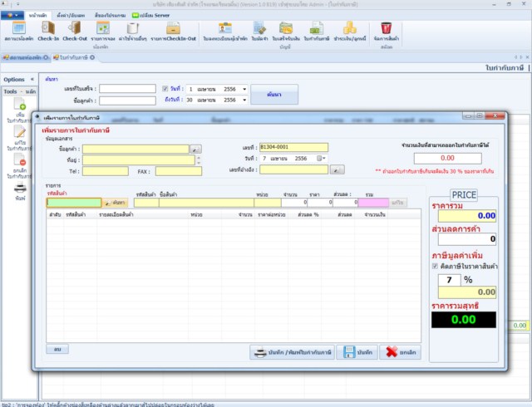Click the VAT percent field showing 7

[449, 280]
